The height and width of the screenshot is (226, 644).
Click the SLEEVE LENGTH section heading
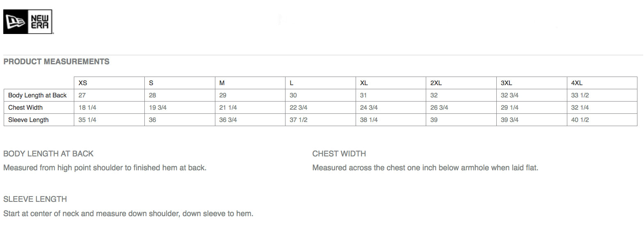[x=35, y=199]
